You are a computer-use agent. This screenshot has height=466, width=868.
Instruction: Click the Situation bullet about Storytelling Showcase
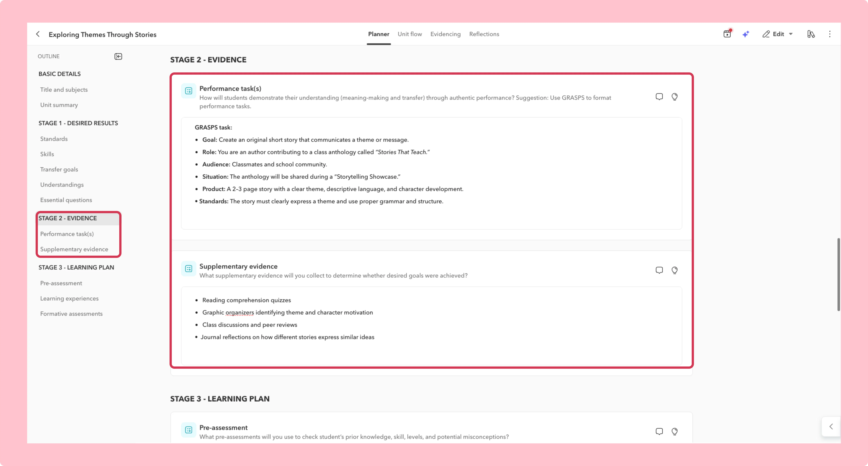pyautogui.click(x=301, y=177)
